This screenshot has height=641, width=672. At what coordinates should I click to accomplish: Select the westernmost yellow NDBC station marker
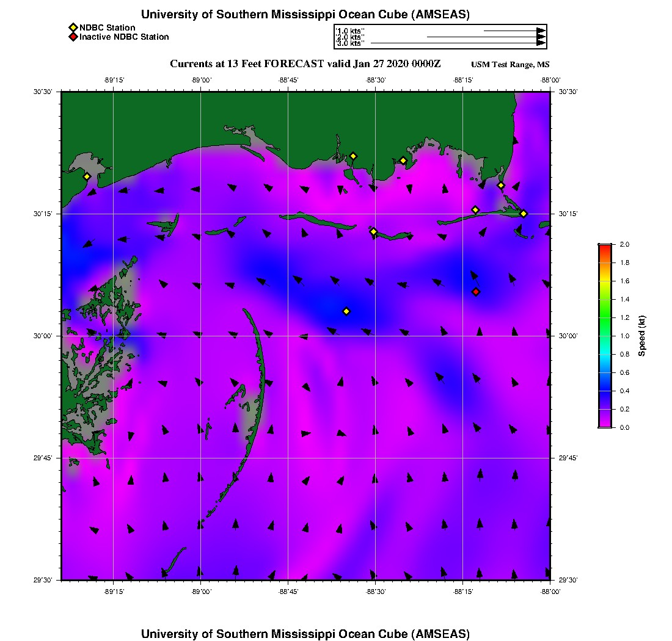point(87,176)
